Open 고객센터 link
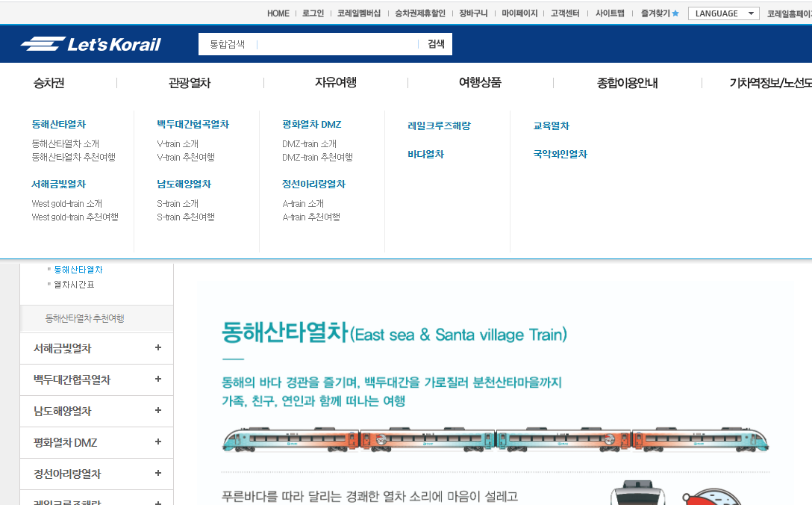 pos(565,13)
